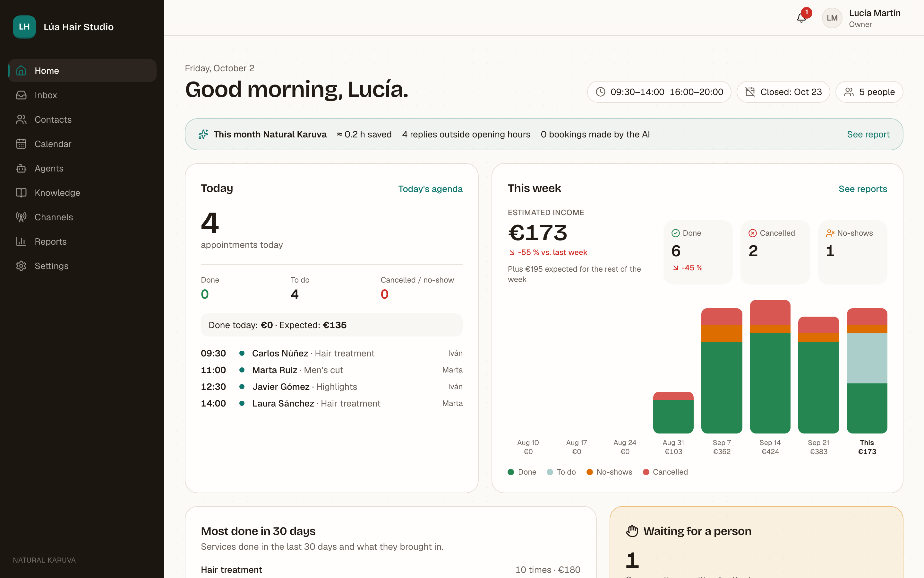Click the Cancelled red legend dot
This screenshot has width=924, height=578.
646,472
